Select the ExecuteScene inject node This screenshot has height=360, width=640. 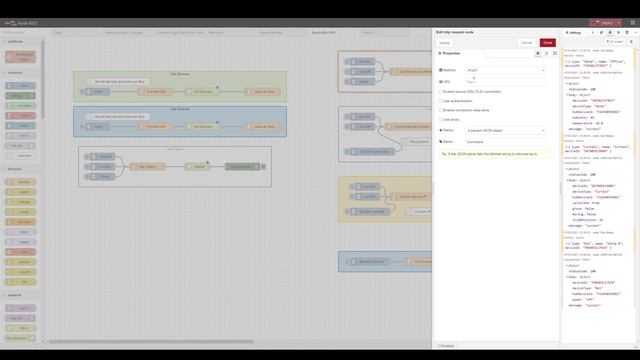(369, 261)
